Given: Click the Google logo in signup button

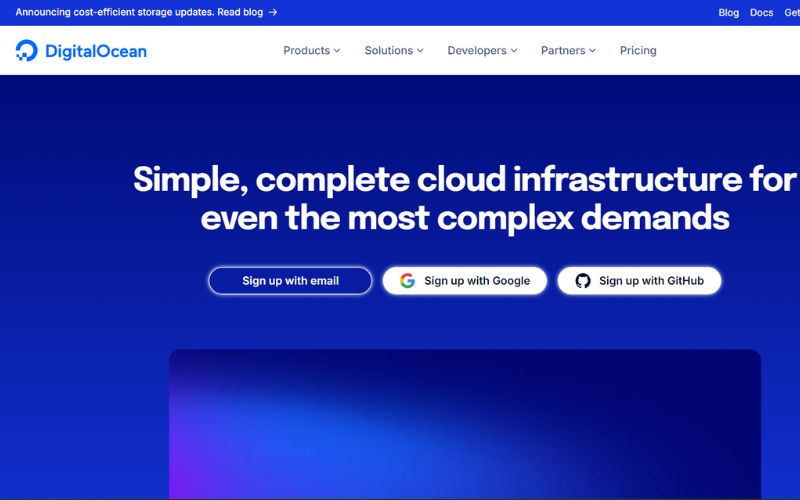Looking at the screenshot, I should coord(407,281).
